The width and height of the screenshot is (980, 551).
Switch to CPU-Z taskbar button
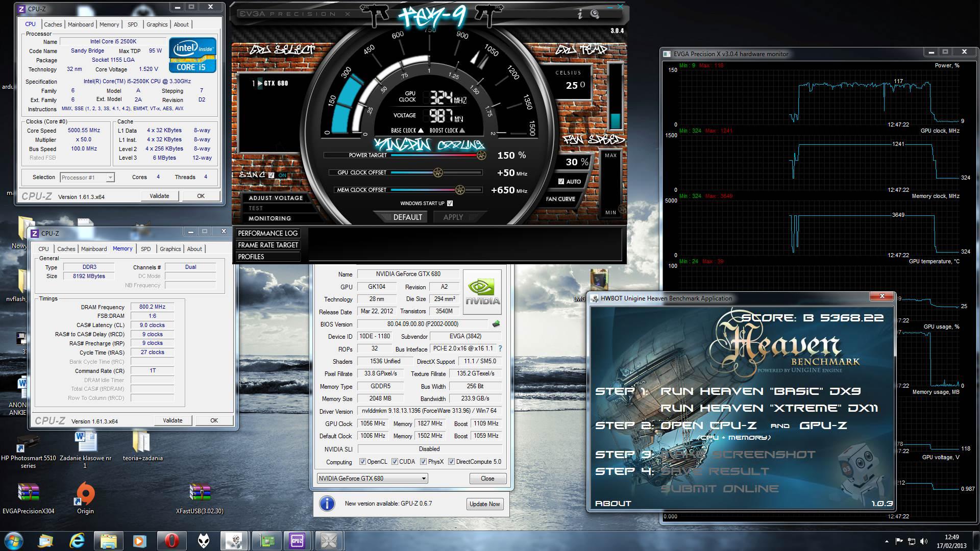pos(297,541)
